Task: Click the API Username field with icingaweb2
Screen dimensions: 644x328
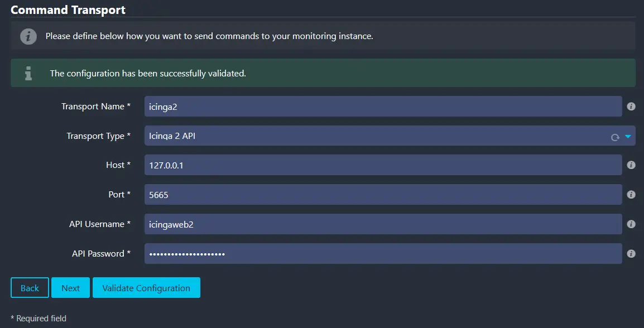Action: pyautogui.click(x=382, y=224)
